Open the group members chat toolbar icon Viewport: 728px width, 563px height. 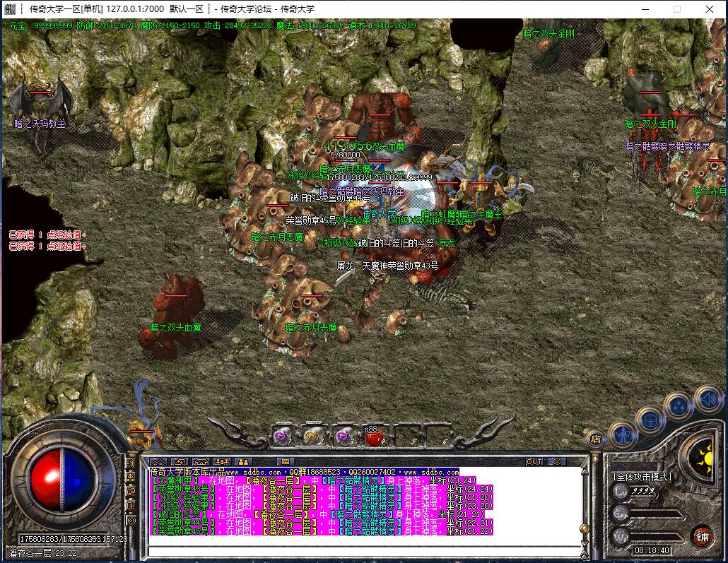coord(222,462)
